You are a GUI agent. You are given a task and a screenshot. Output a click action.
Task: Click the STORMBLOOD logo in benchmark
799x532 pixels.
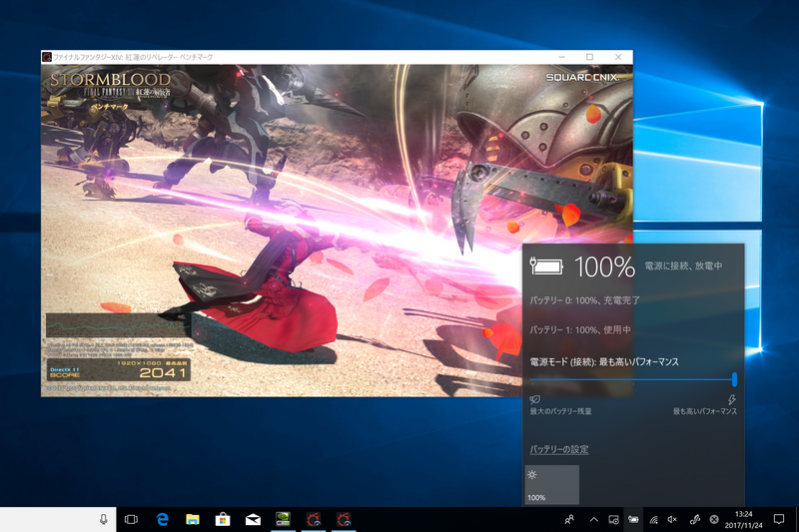[x=110, y=80]
